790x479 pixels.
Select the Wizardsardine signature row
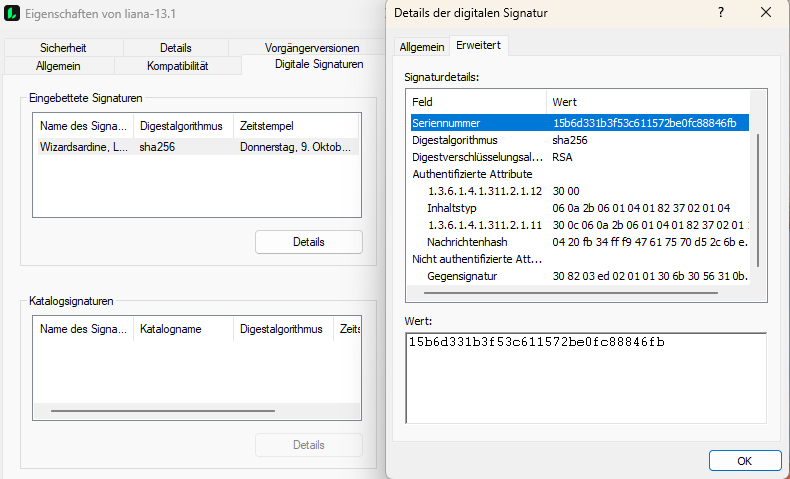198,147
